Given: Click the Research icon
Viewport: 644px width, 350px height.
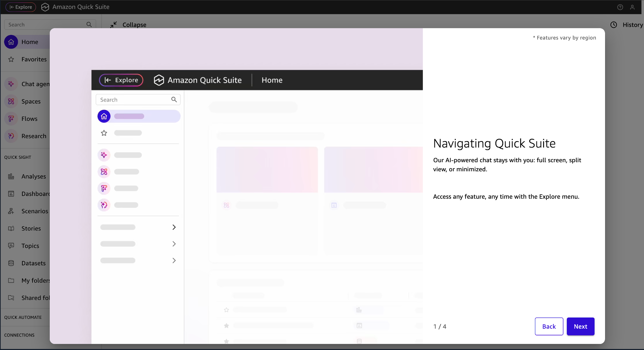Looking at the screenshot, I should (x=11, y=136).
